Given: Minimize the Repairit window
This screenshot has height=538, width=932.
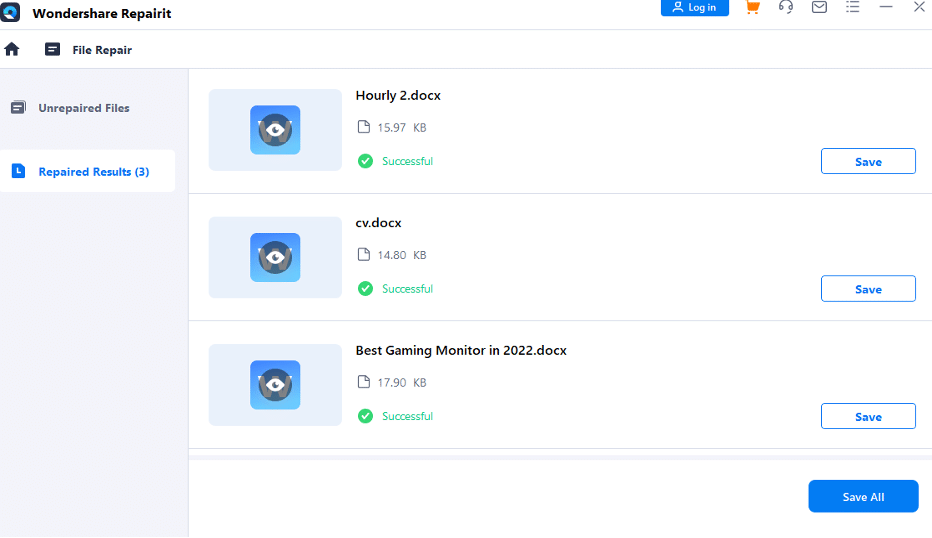Looking at the screenshot, I should (886, 7).
